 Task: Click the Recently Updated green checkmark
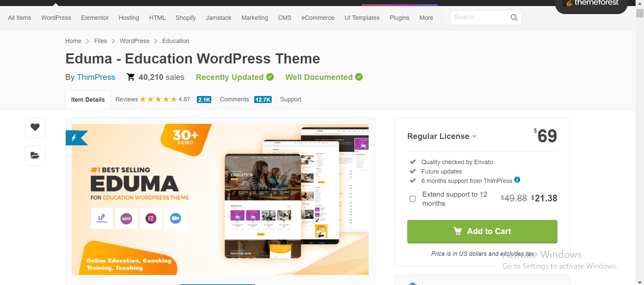coord(270,77)
